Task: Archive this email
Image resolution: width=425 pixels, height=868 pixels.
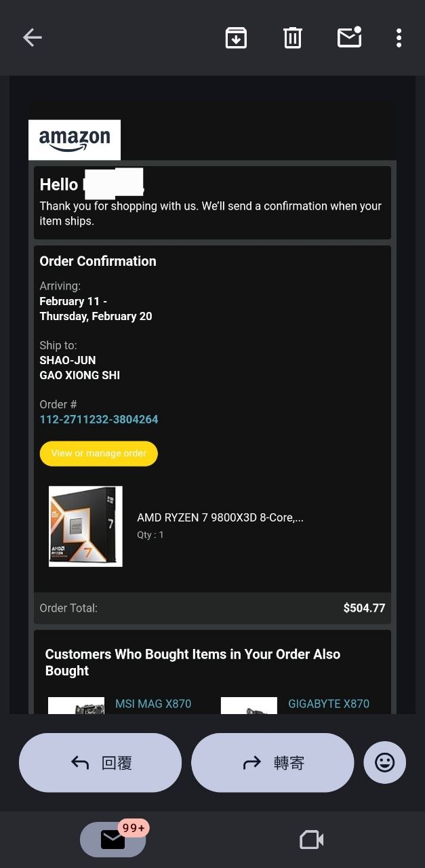Action: [x=236, y=38]
